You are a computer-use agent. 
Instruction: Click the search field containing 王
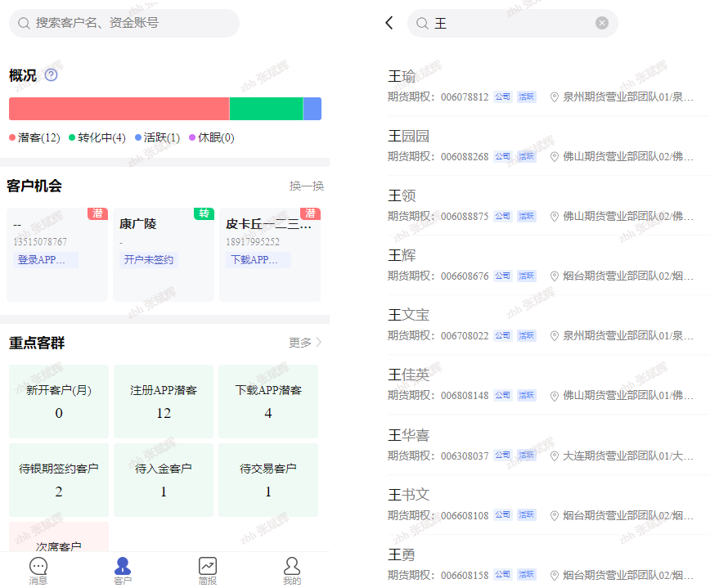click(513, 23)
